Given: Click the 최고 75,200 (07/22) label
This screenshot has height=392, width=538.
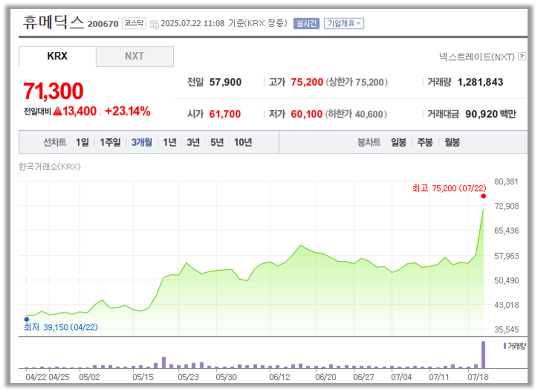Looking at the screenshot, I should 449,188.
